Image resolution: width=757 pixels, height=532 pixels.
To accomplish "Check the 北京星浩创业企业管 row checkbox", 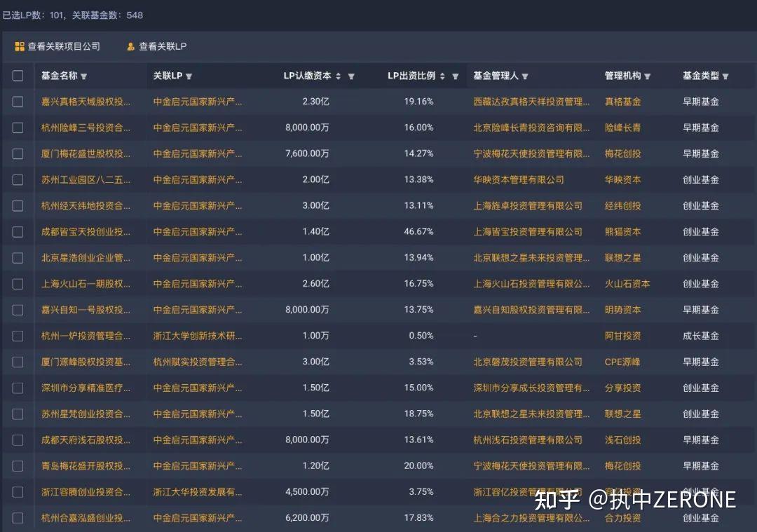I will coord(18,258).
